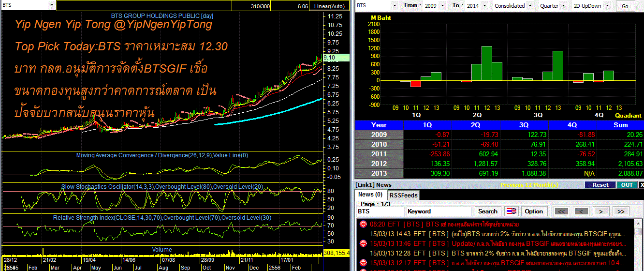The height and width of the screenshot is (271, 644).
Task: Open the news Option button
Action: tap(534, 211)
